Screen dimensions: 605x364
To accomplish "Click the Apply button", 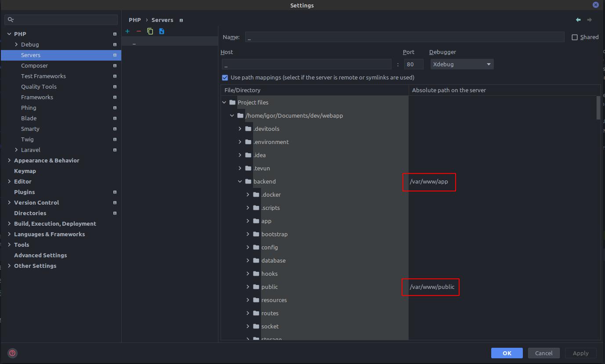I will tap(580, 353).
